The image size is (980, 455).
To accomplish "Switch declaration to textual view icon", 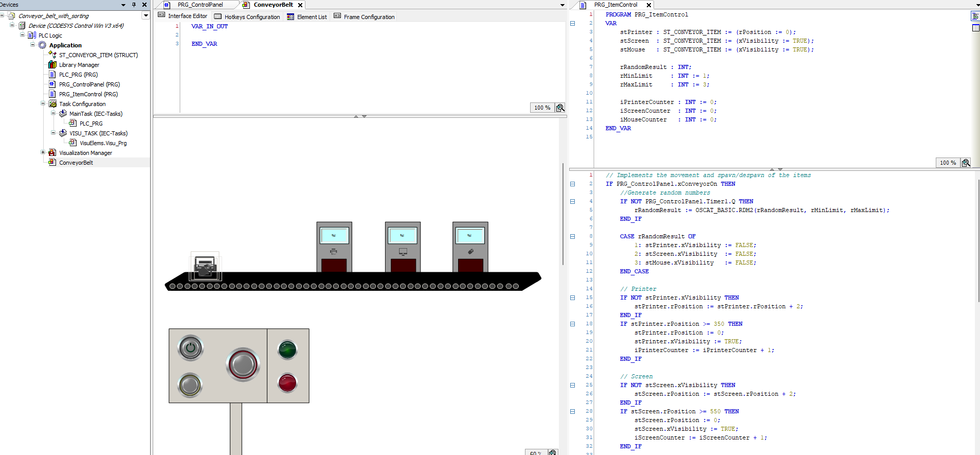I will [x=975, y=16].
